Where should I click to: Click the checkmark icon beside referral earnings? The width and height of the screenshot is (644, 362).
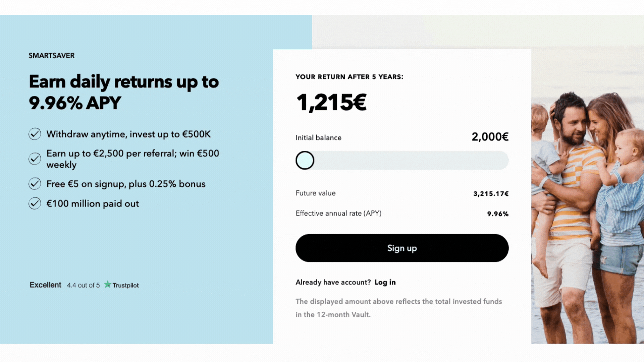[35, 159]
